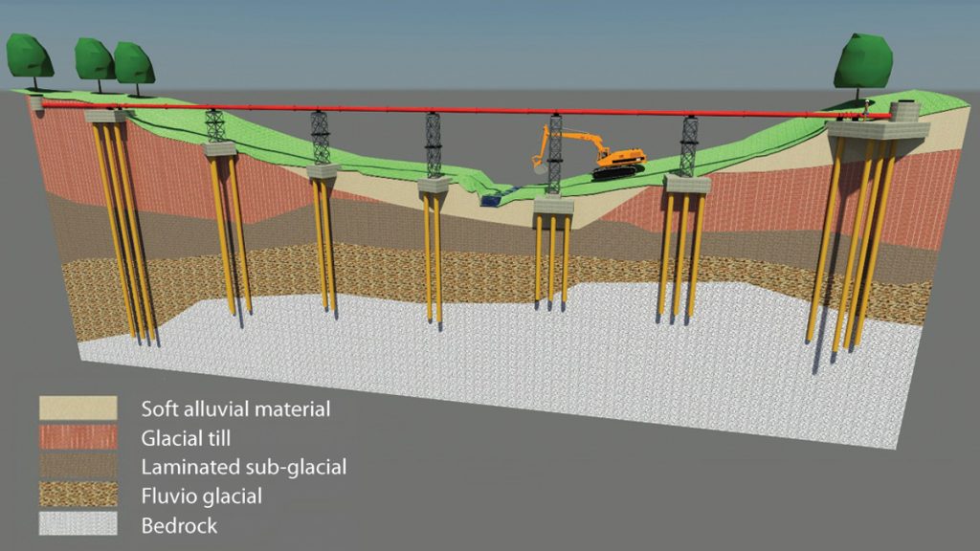980x551 pixels.
Task: Click the "Fluvio glacial" legend label
Action: (201, 496)
